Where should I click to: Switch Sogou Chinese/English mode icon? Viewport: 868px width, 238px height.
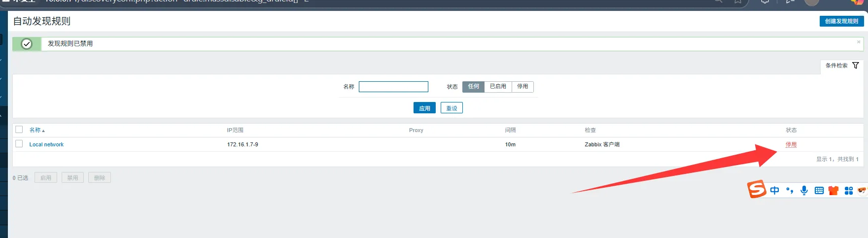tap(774, 191)
